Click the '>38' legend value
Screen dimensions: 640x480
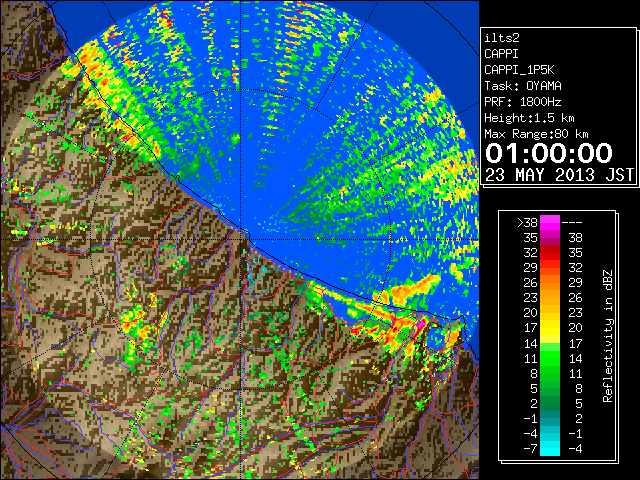(x=527, y=223)
